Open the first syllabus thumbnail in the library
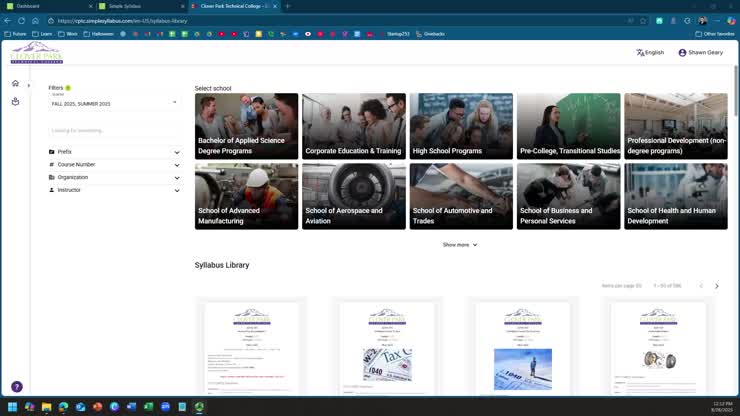 (x=252, y=348)
